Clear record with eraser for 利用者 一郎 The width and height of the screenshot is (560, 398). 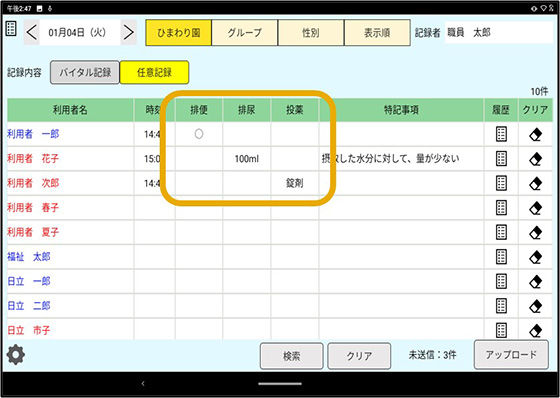click(x=535, y=135)
